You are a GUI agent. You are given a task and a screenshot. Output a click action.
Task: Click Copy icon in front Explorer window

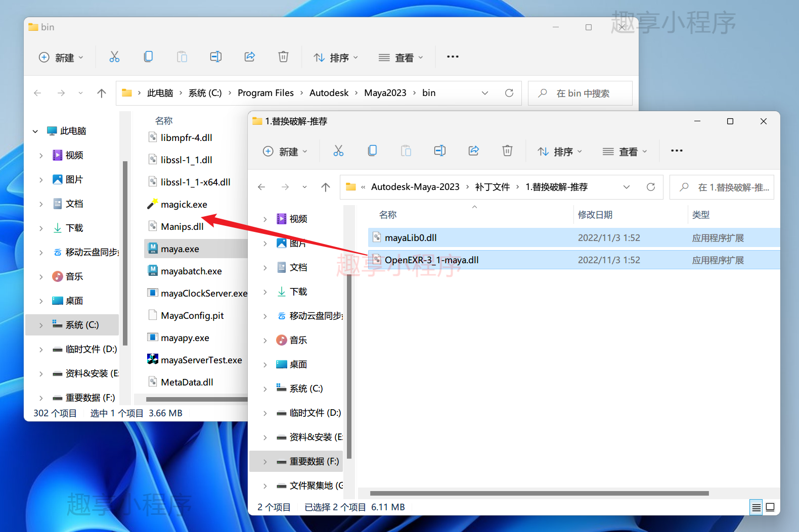[372, 151]
